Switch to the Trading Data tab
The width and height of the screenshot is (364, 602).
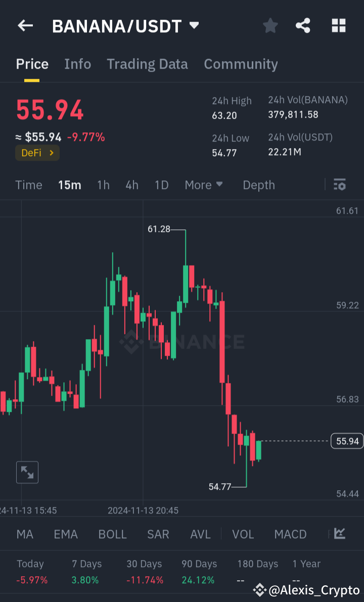[147, 64]
